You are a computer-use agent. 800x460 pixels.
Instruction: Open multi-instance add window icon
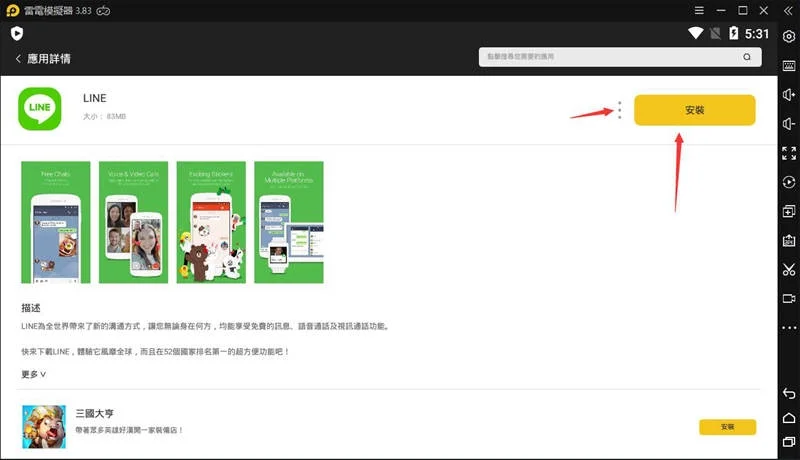789,211
